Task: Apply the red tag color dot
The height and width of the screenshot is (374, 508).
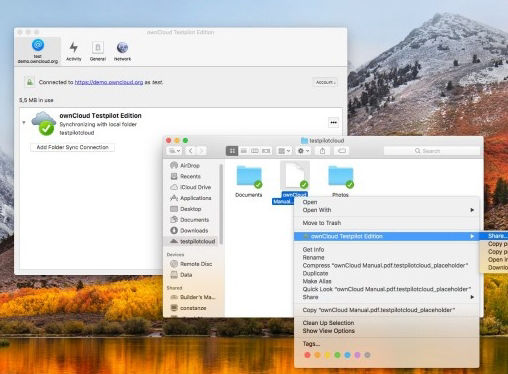Action: click(x=307, y=355)
